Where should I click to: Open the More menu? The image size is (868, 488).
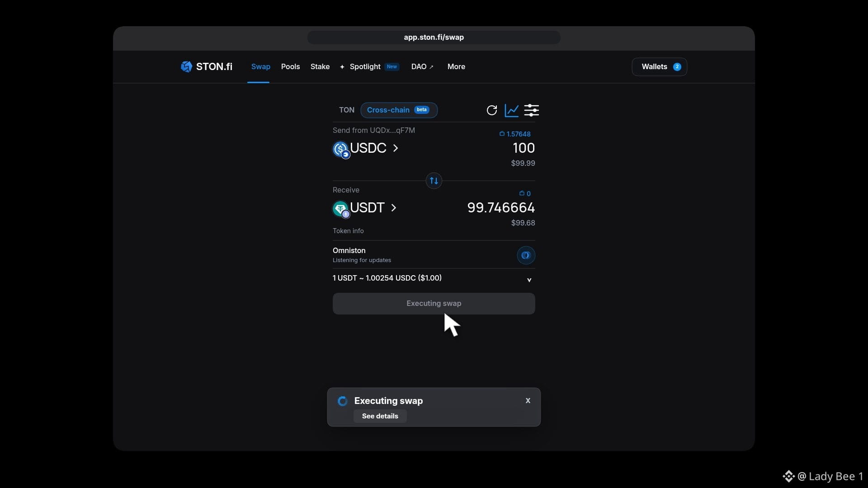tap(456, 66)
